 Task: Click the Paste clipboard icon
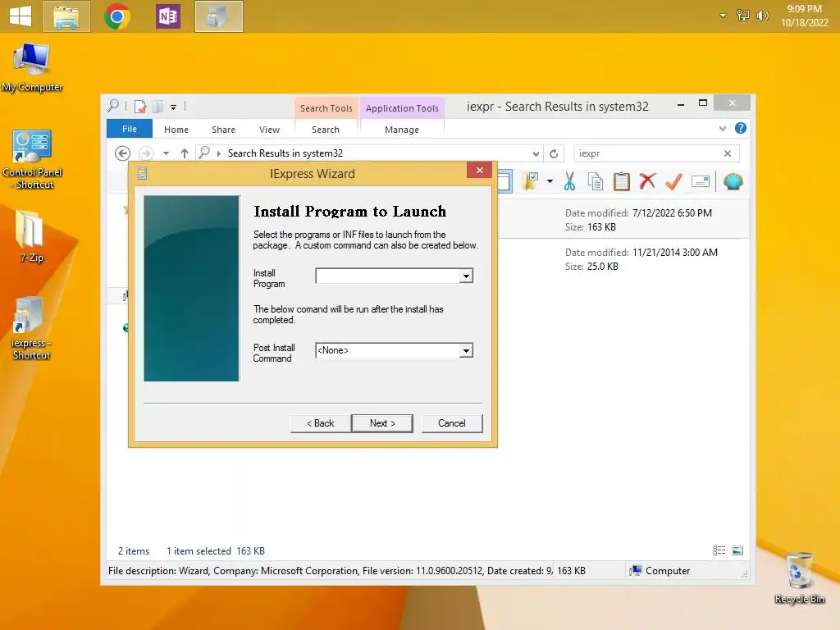pos(622,181)
